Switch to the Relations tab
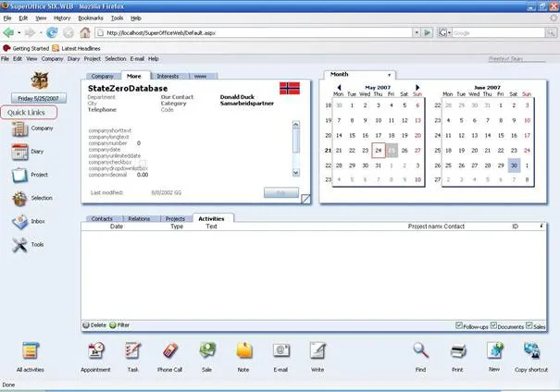 point(140,219)
